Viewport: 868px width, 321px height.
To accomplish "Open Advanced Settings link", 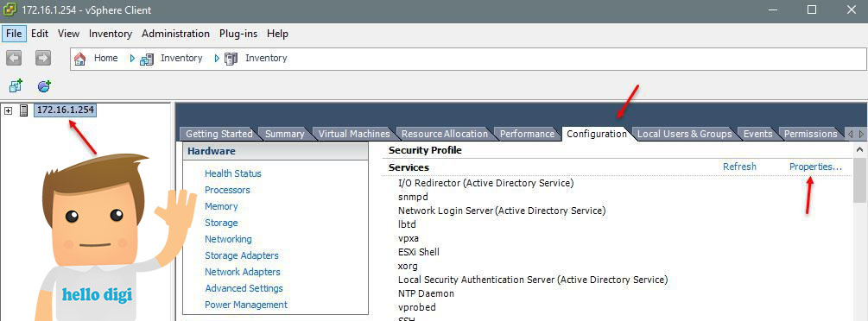I will (x=244, y=288).
